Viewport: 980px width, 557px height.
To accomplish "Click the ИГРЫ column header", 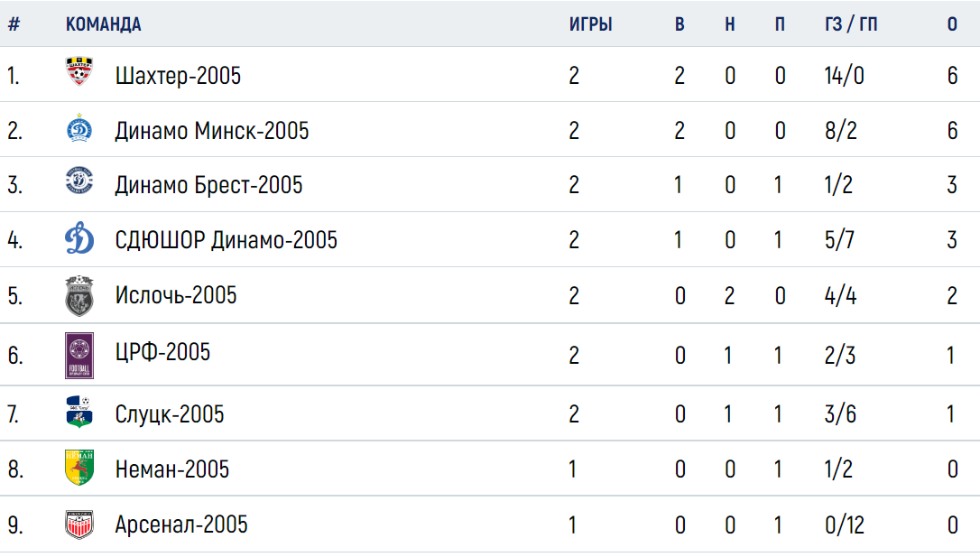I will [591, 24].
